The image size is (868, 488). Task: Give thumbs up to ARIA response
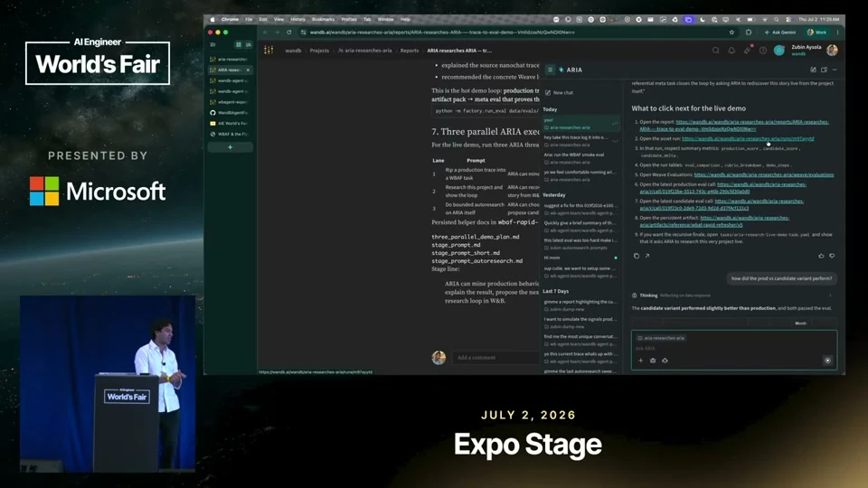point(821,256)
